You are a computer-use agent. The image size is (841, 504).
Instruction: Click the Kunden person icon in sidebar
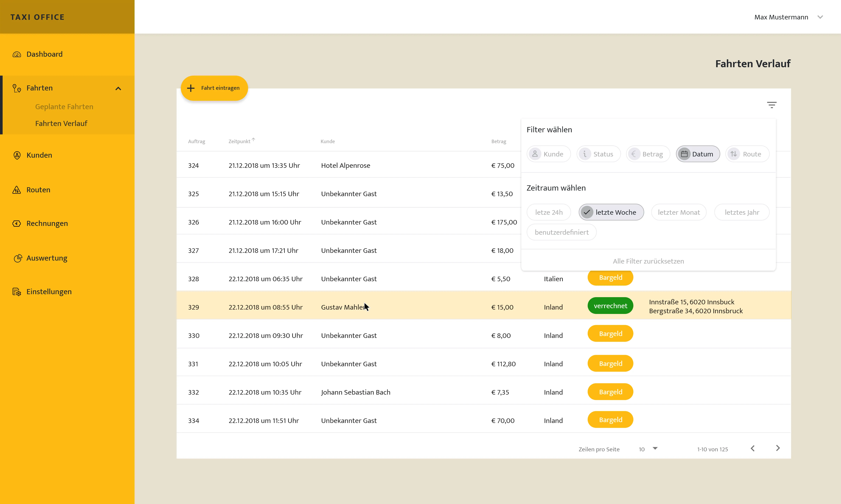pyautogui.click(x=17, y=155)
